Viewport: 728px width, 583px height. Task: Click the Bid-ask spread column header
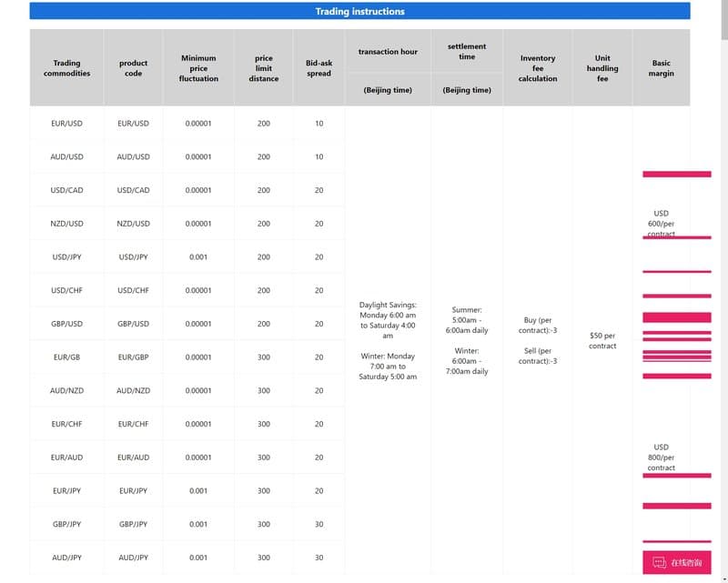[x=319, y=68]
